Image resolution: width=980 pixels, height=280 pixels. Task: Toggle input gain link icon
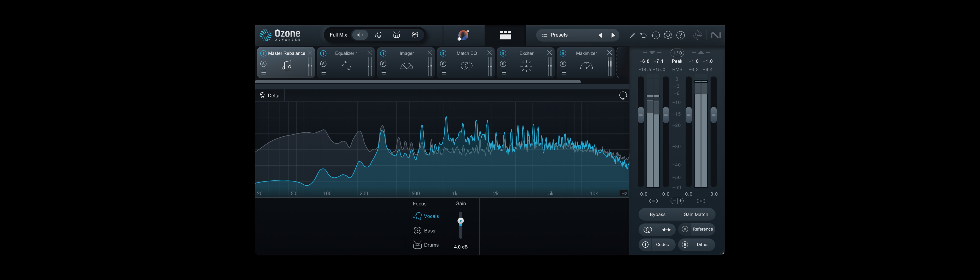point(653,201)
